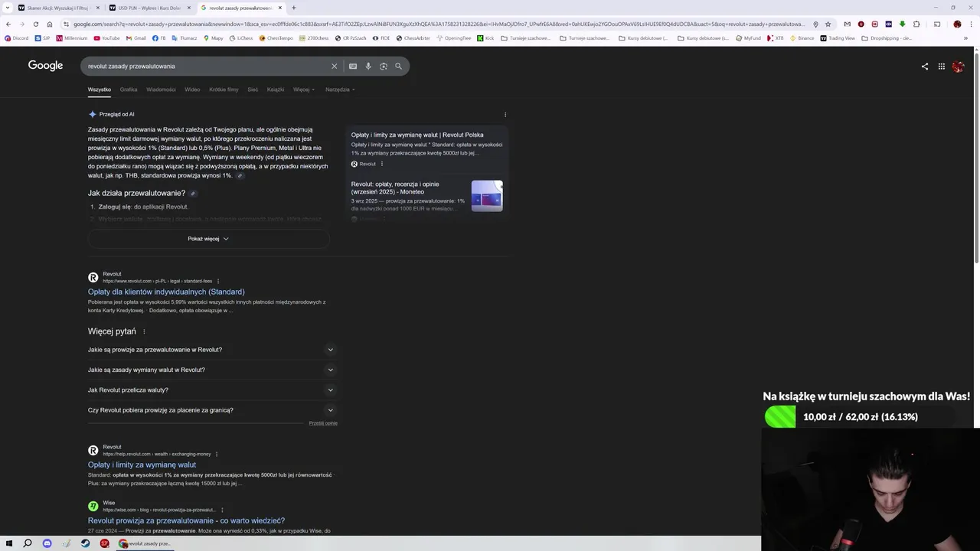Switch to 'USD PLN – Wykres' browser tab
Image resolution: width=980 pixels, height=551 pixels.
coord(149,8)
